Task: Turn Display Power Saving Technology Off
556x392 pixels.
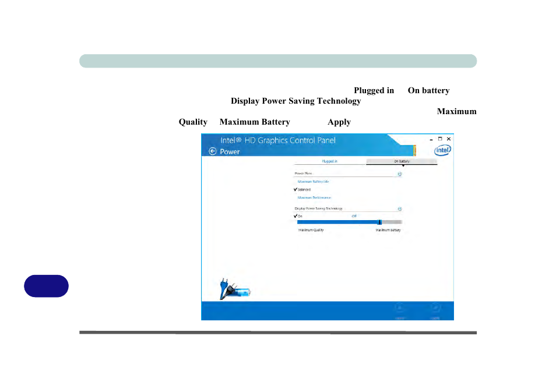Action: click(x=354, y=216)
